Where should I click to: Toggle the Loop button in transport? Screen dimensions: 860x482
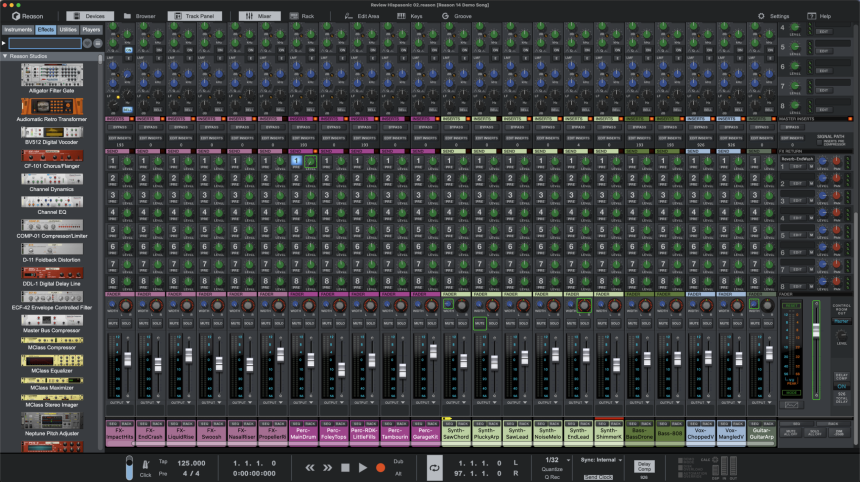(x=434, y=468)
